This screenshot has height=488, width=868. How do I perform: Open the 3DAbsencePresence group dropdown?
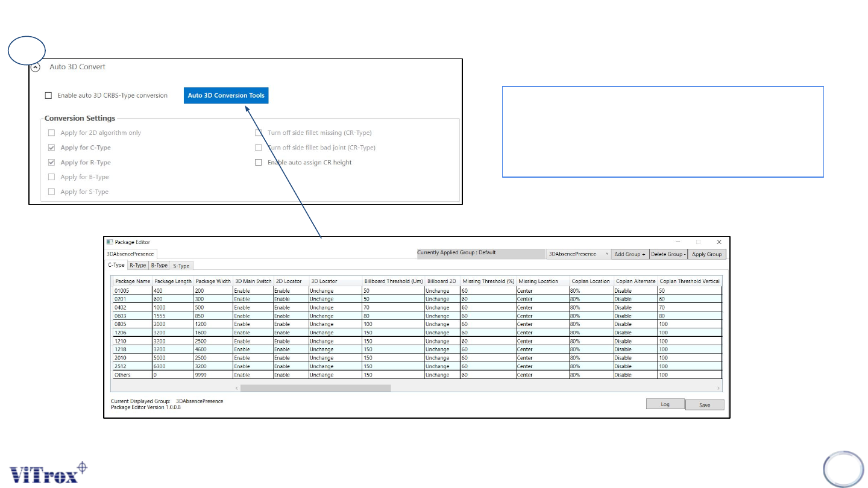pyautogui.click(x=579, y=254)
